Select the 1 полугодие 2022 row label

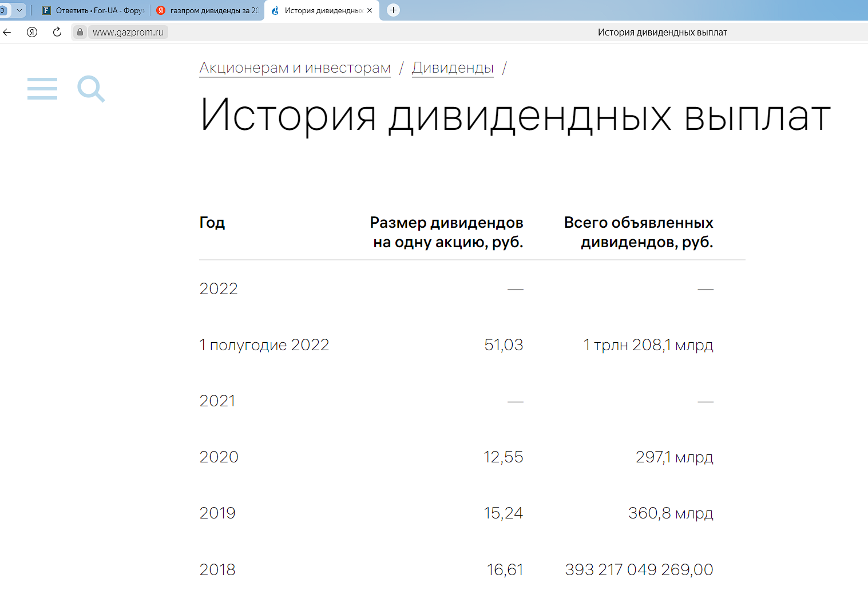264,345
